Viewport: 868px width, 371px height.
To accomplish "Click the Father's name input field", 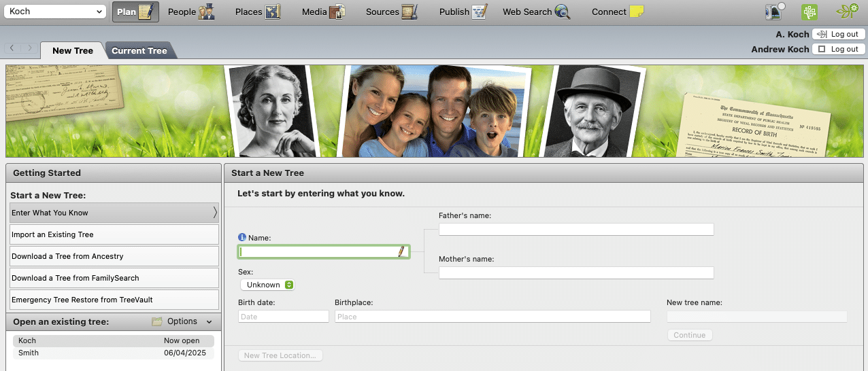I will pyautogui.click(x=575, y=229).
